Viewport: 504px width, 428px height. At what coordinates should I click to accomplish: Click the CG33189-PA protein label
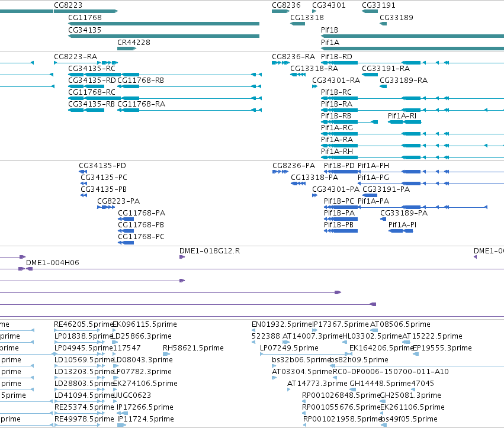coord(404,213)
